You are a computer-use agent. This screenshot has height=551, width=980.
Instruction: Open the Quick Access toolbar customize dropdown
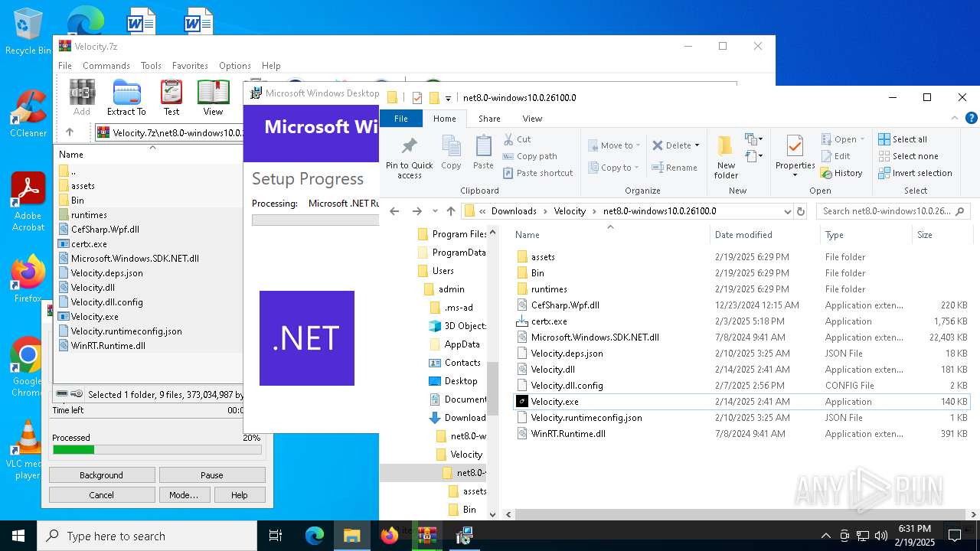coord(449,98)
